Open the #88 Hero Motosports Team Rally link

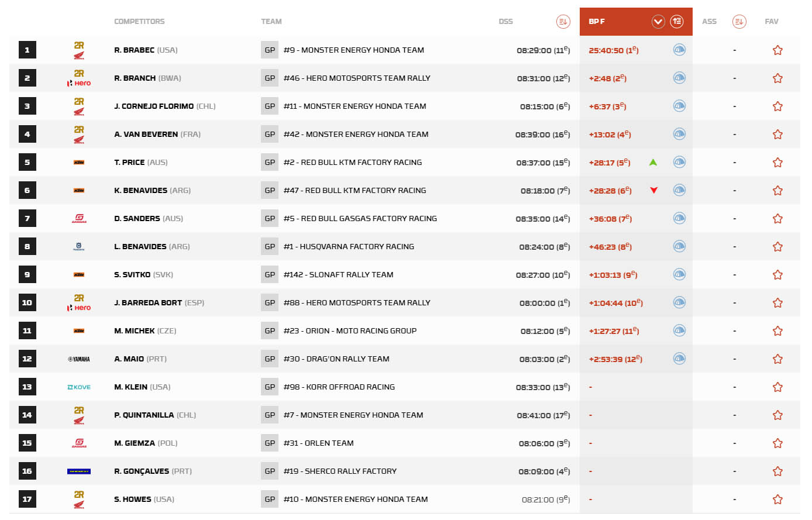click(357, 303)
